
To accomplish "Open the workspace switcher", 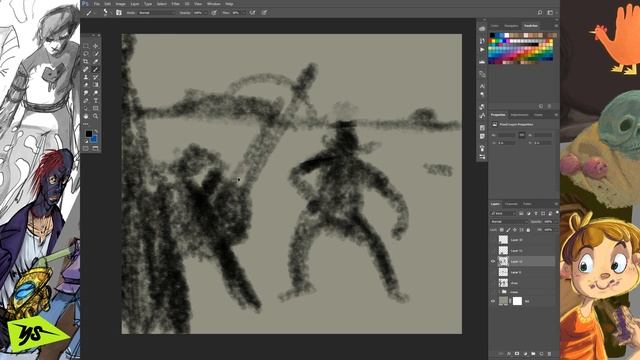I will [x=551, y=13].
